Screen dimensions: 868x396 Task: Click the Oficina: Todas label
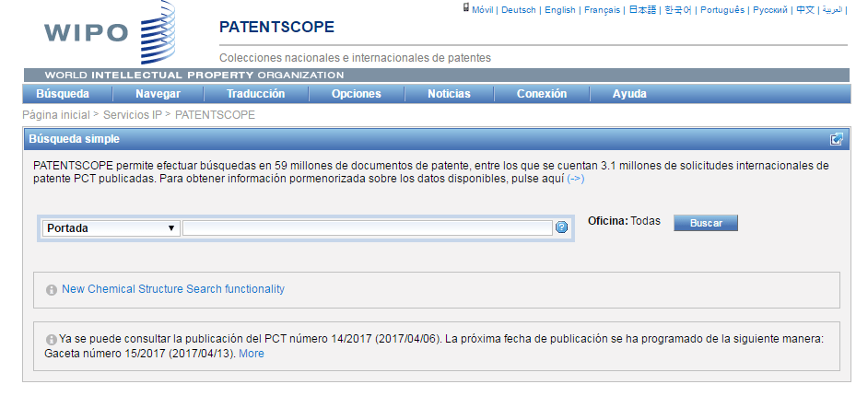pyautogui.click(x=624, y=221)
